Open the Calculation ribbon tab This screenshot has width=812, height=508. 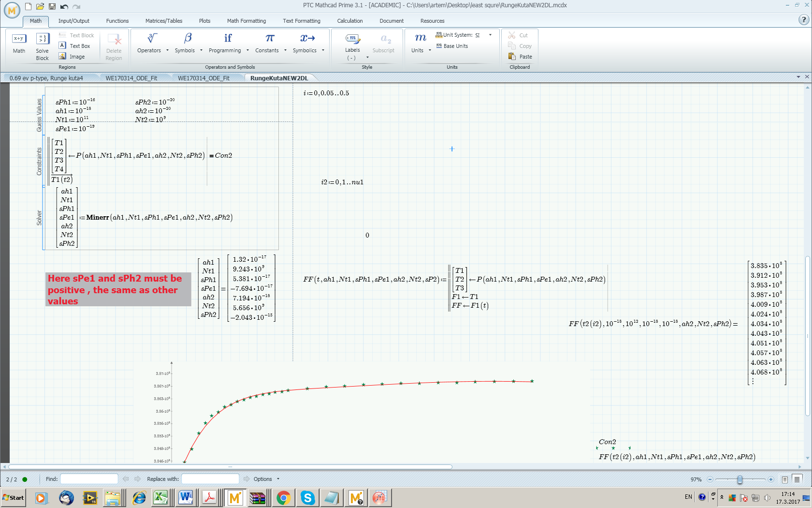(x=350, y=21)
